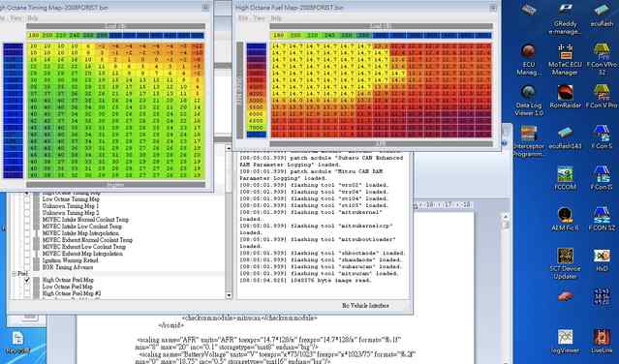Launch ecuflash143 desktop shortcut
This screenshot has height=364, width=619.
565,138
